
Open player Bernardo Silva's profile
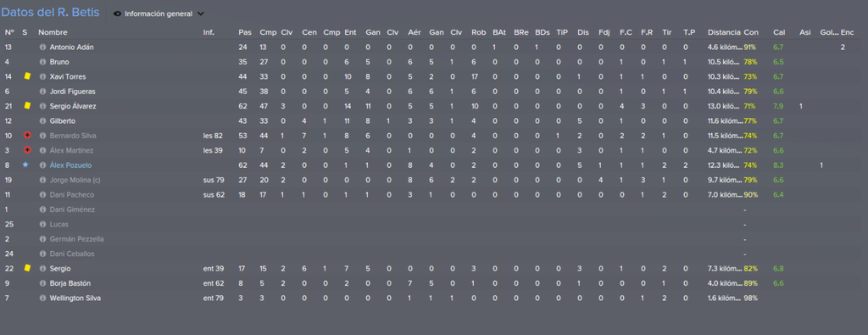(72, 136)
